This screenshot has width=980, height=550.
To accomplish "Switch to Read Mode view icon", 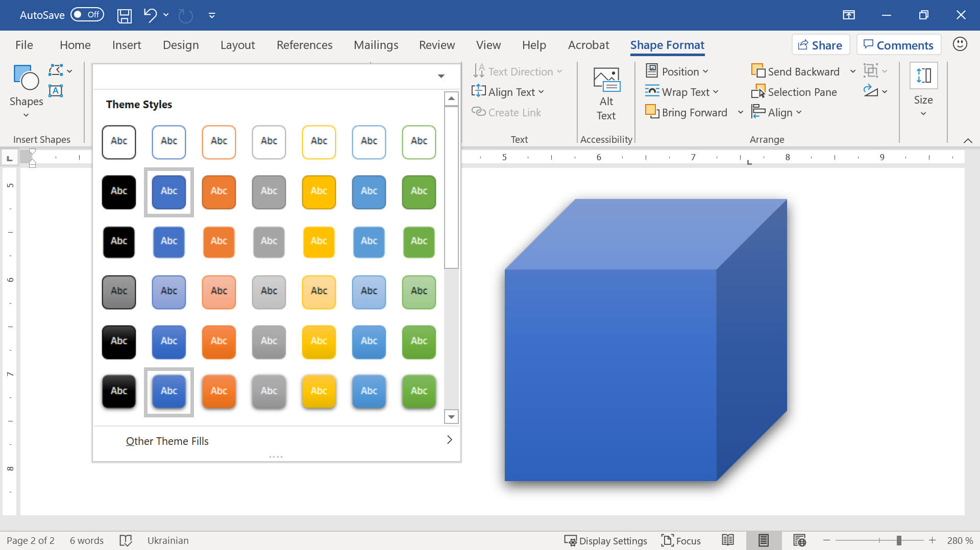I will pos(728,540).
